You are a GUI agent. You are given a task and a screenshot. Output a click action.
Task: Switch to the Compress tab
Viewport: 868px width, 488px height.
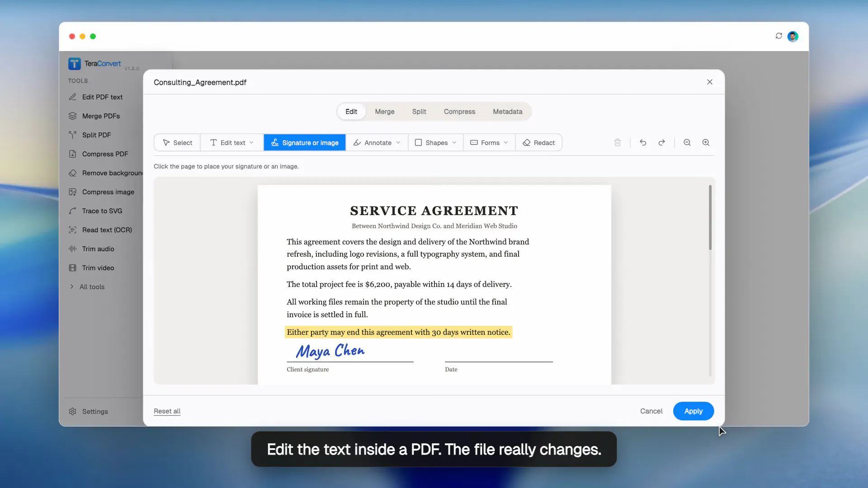click(x=459, y=112)
